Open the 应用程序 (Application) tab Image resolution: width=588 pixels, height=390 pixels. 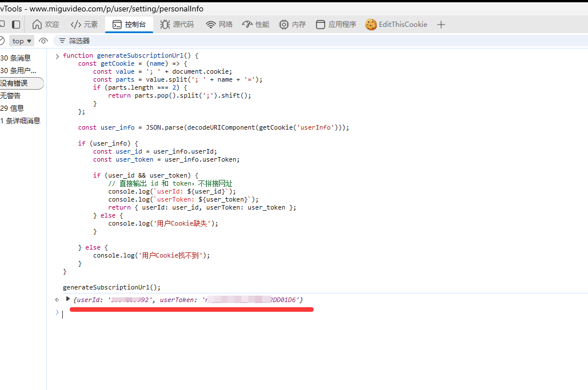336,25
